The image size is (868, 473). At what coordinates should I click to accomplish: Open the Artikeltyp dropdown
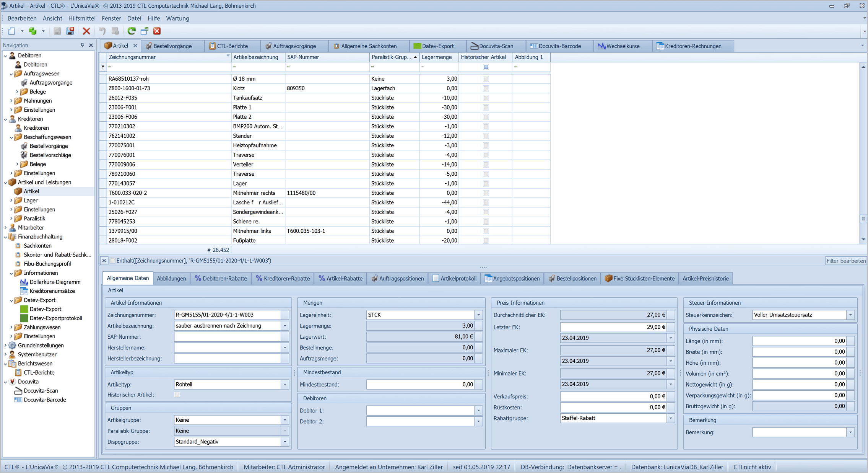click(x=285, y=384)
